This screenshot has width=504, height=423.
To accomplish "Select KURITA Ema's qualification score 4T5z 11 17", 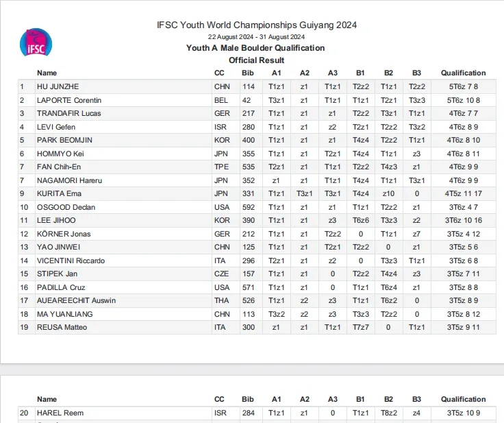I will [463, 194].
